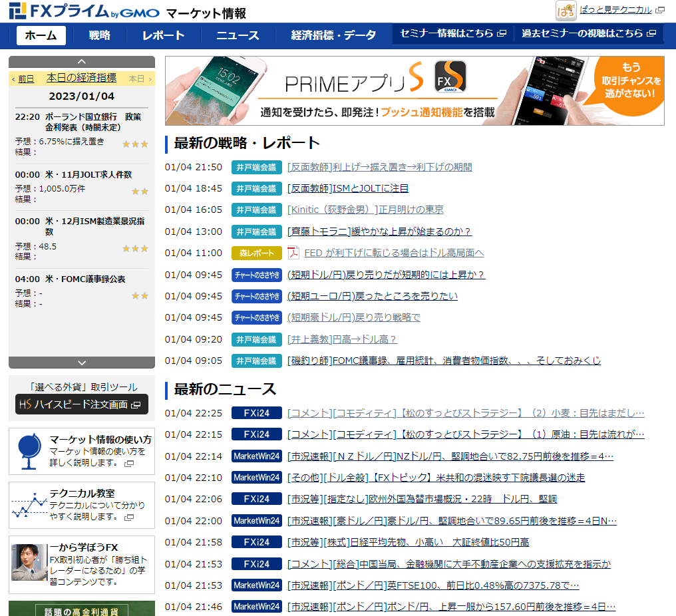Open FEDが利下げに転じる場合 report
The image size is (676, 616).
click(x=394, y=253)
